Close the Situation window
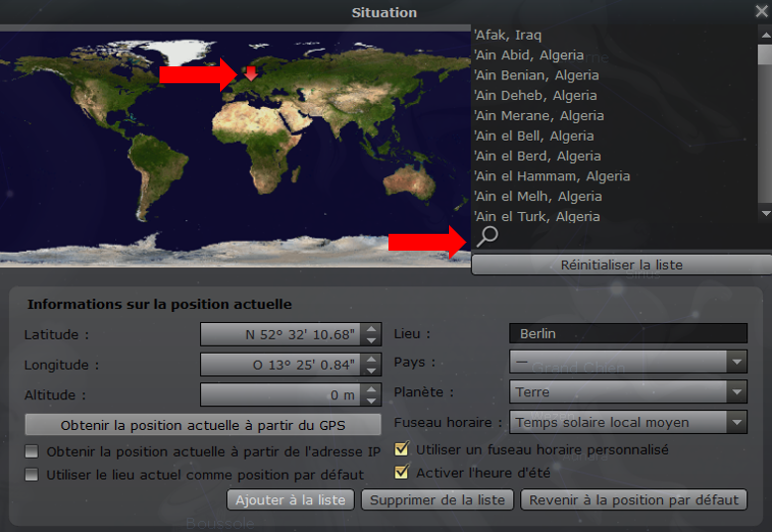This screenshot has width=773, height=532. click(x=762, y=11)
